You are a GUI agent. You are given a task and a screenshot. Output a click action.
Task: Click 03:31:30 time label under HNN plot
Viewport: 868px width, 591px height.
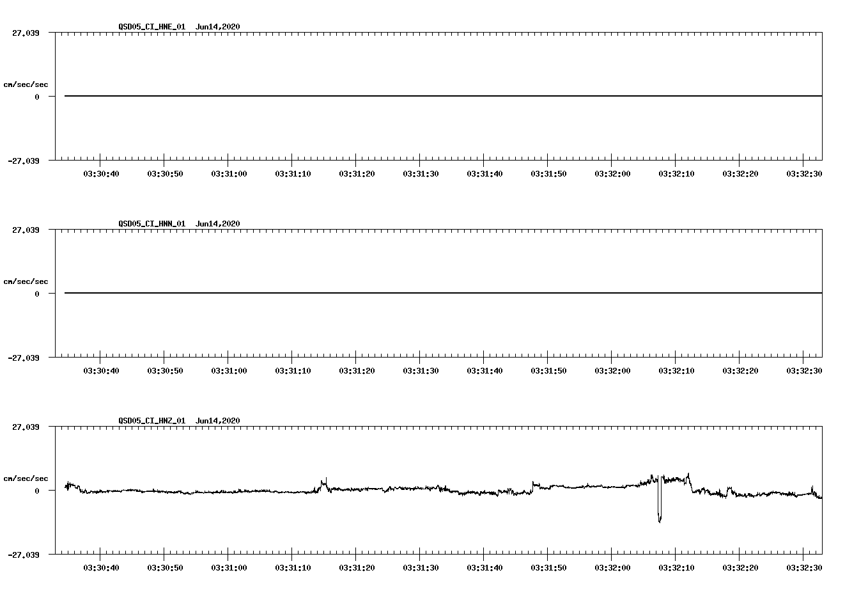[x=421, y=370]
